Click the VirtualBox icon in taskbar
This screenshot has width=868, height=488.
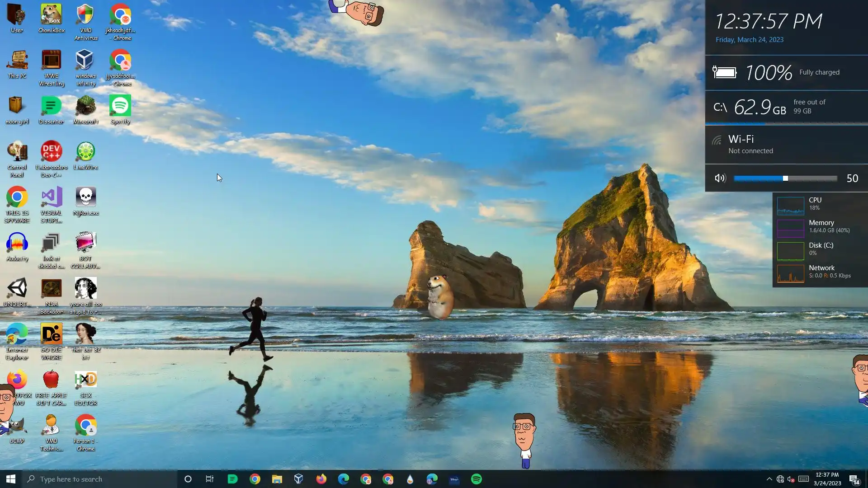299,479
